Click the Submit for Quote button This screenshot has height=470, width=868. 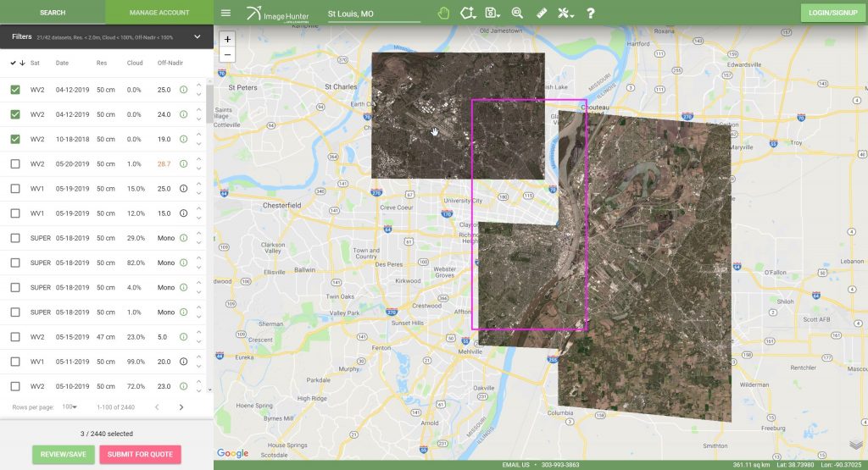tap(140, 454)
